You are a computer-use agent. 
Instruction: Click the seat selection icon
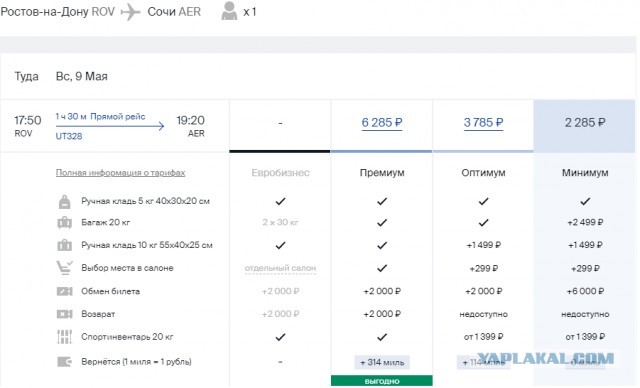click(x=64, y=268)
